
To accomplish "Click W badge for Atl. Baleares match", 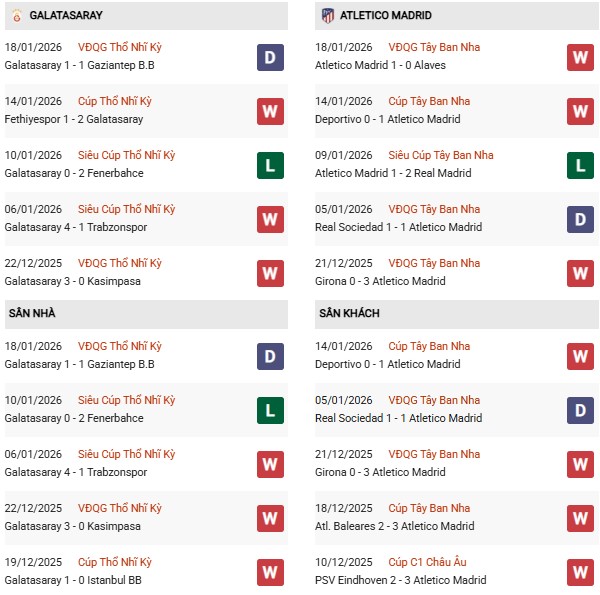I will tap(580, 518).
